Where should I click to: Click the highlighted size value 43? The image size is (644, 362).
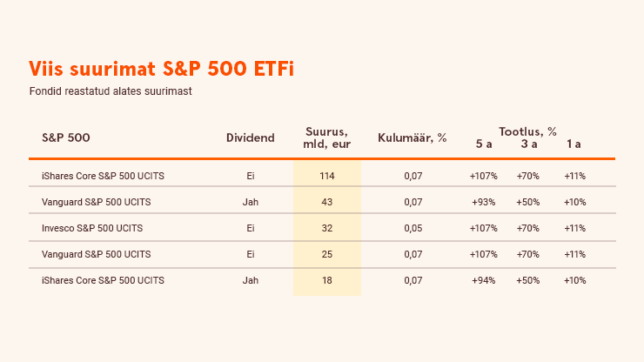pyautogui.click(x=327, y=202)
